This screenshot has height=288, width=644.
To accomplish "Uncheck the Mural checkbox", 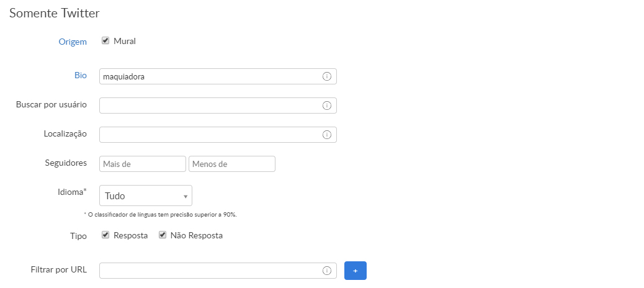I will coord(105,41).
